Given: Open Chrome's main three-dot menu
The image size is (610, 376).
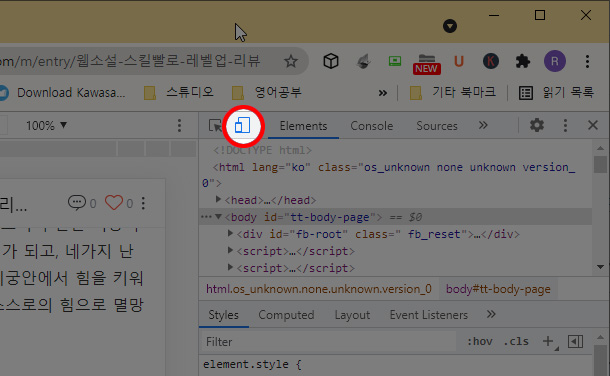Looking at the screenshot, I should (587, 61).
